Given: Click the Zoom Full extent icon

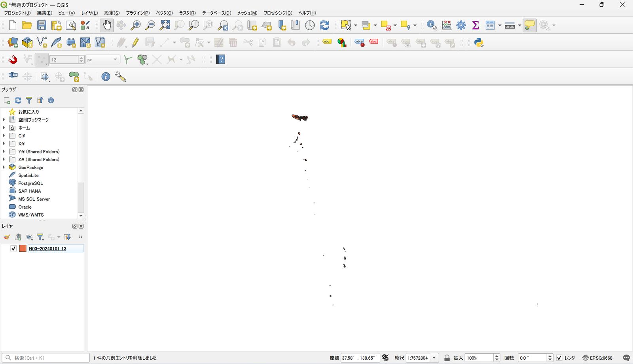Looking at the screenshot, I should (x=165, y=25).
